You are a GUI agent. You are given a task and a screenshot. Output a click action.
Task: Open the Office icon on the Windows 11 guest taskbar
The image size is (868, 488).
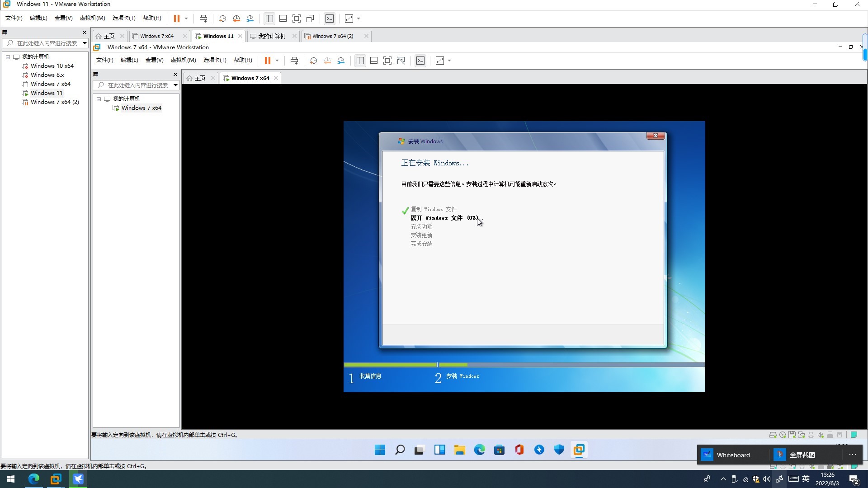click(519, 450)
